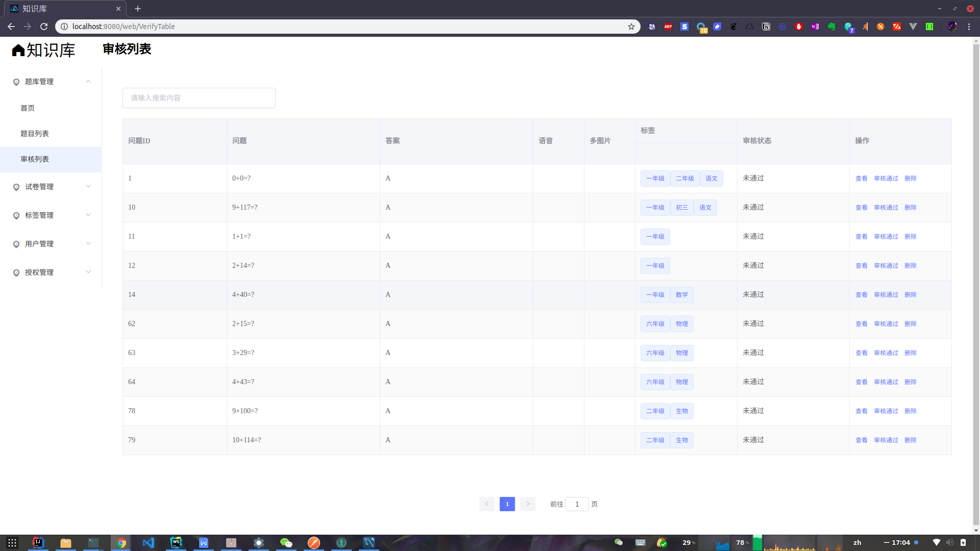This screenshot has height=551, width=980.
Task: Open Visual Studio Code from the taskbar
Action: 149,542
